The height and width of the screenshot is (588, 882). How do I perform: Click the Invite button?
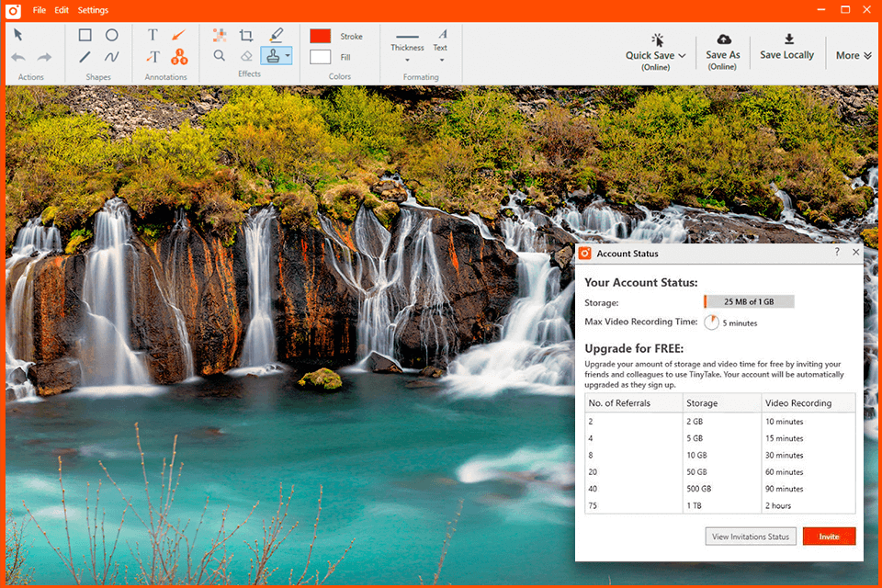point(829,537)
